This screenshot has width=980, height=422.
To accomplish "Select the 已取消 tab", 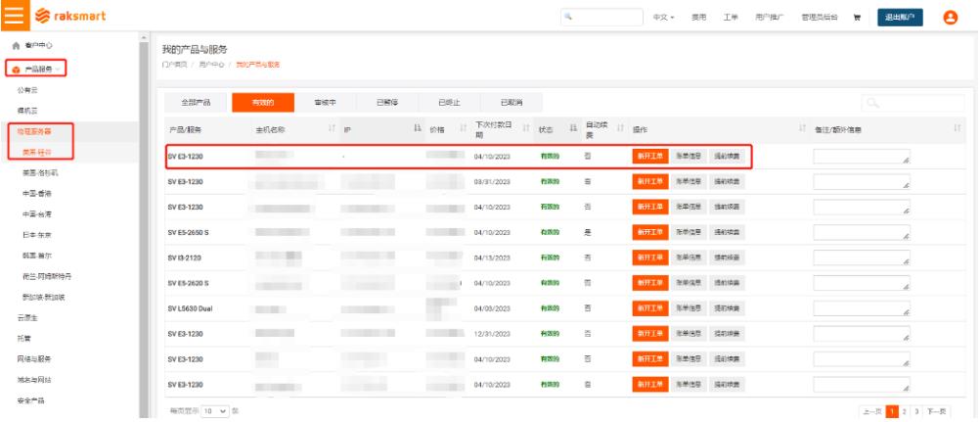I will point(511,102).
